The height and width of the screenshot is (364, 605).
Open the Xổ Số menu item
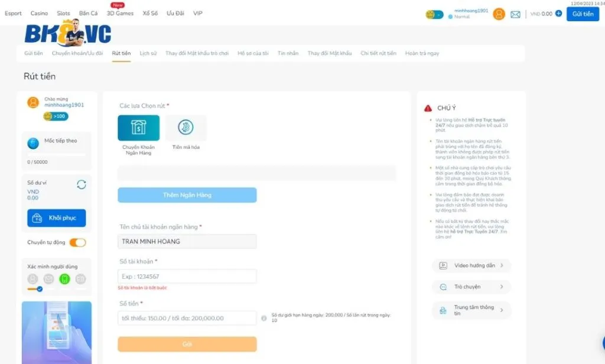click(150, 13)
